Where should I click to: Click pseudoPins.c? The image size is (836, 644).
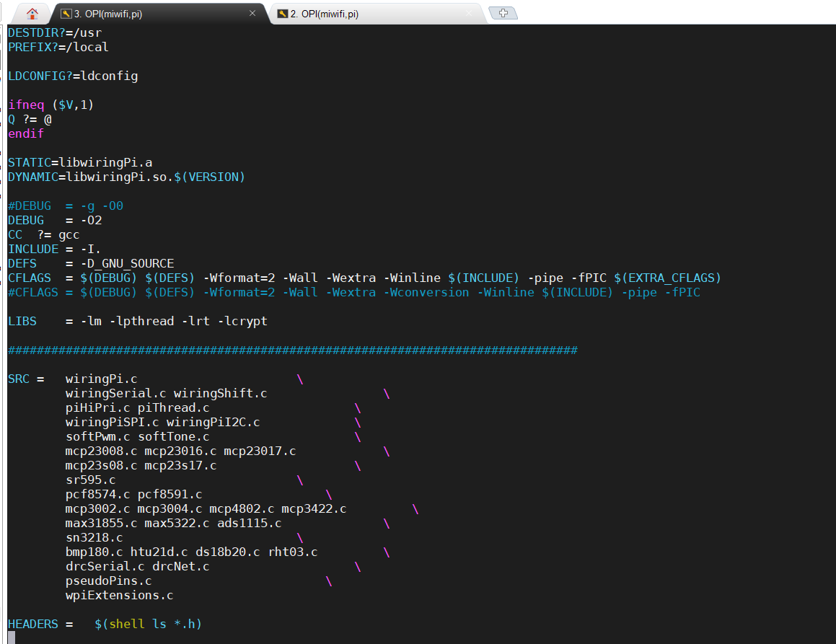109,580
